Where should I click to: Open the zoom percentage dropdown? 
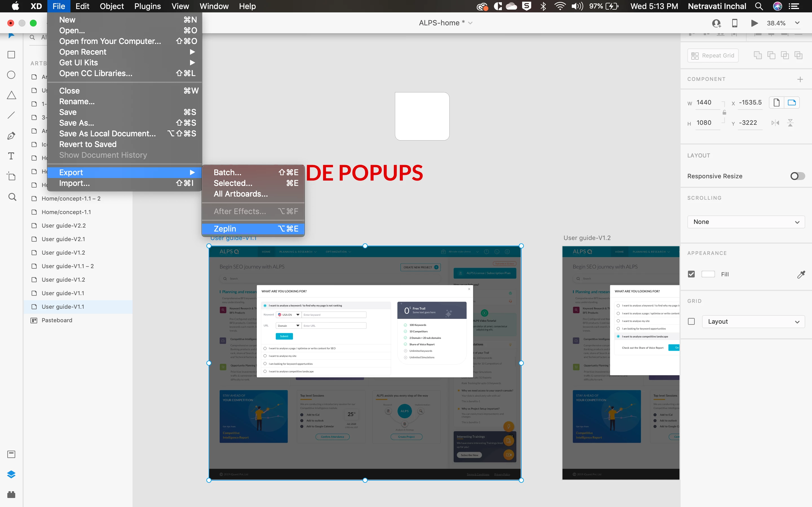(797, 23)
